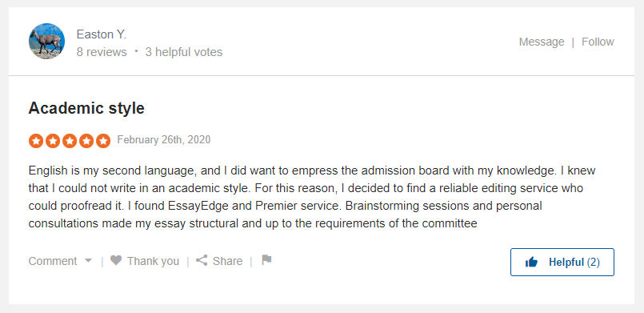The width and height of the screenshot is (644, 313).
Task: Open Easton Y.'s profile picture
Action: click(x=46, y=41)
